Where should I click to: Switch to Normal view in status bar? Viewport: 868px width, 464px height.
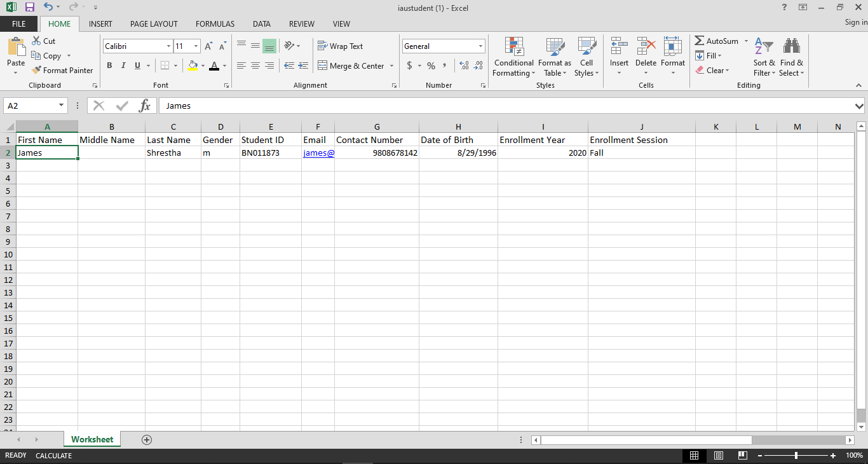tap(695, 456)
